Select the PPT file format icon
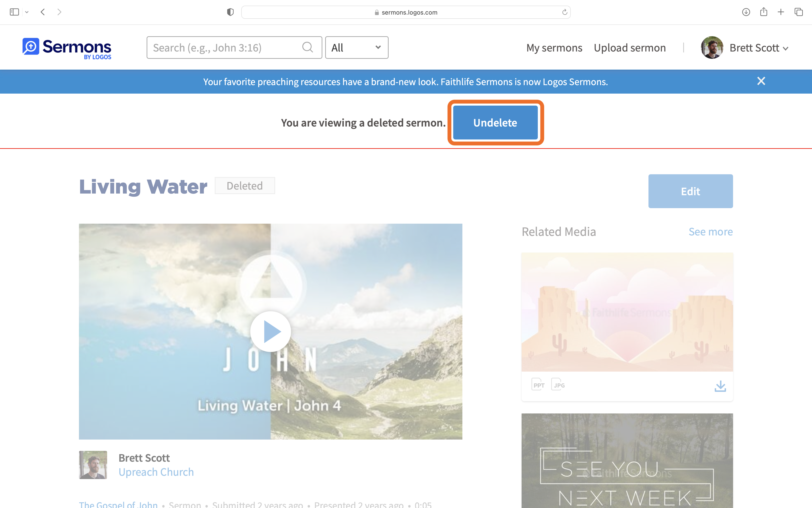This screenshot has width=812, height=508. pyautogui.click(x=538, y=385)
